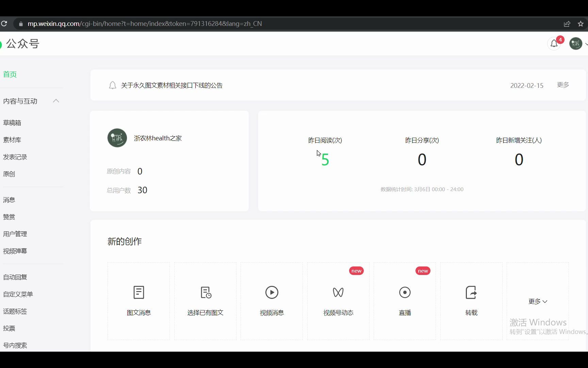
Task: Click the announcement bell icon
Action: click(112, 85)
